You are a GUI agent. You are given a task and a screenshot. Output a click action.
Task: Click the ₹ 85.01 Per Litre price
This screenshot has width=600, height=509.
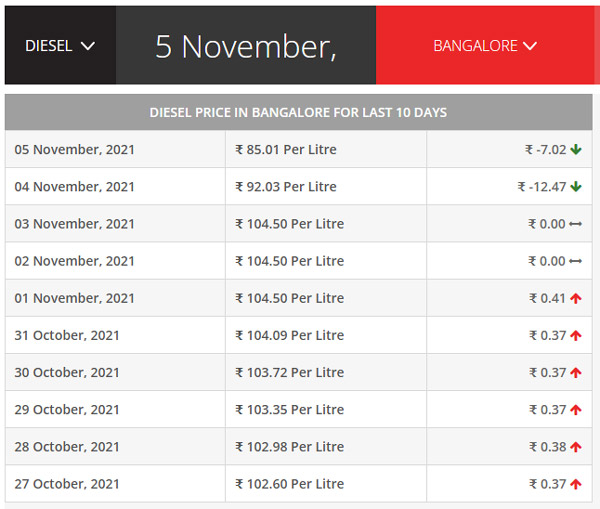coord(286,150)
